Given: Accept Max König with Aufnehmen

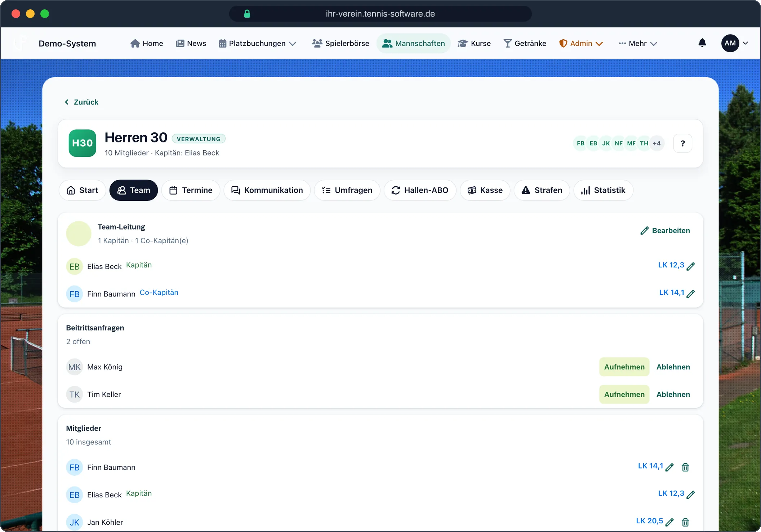Looking at the screenshot, I should pyautogui.click(x=624, y=367).
